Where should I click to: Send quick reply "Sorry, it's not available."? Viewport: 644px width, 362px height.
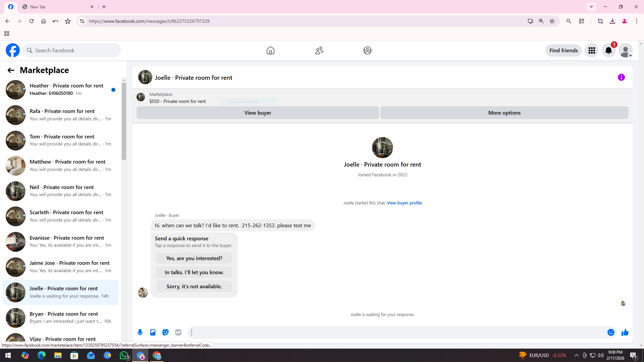pyautogui.click(x=194, y=286)
